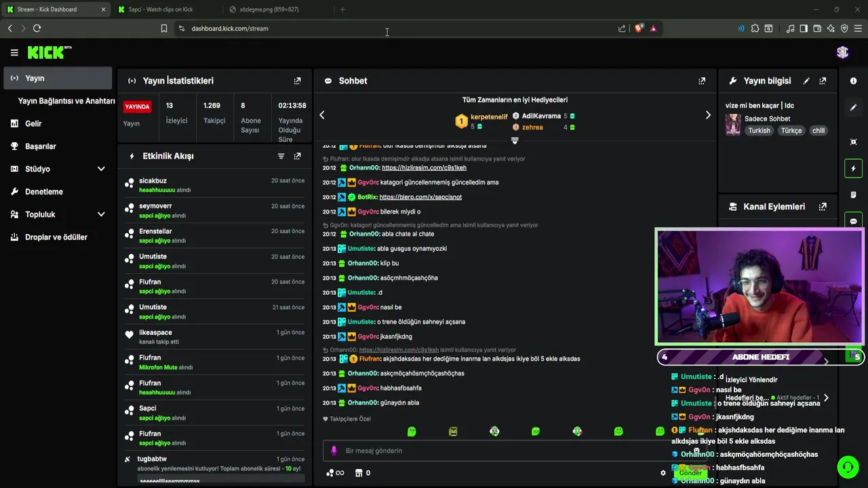Open Orhann00's hizliresim.com link

(424, 168)
